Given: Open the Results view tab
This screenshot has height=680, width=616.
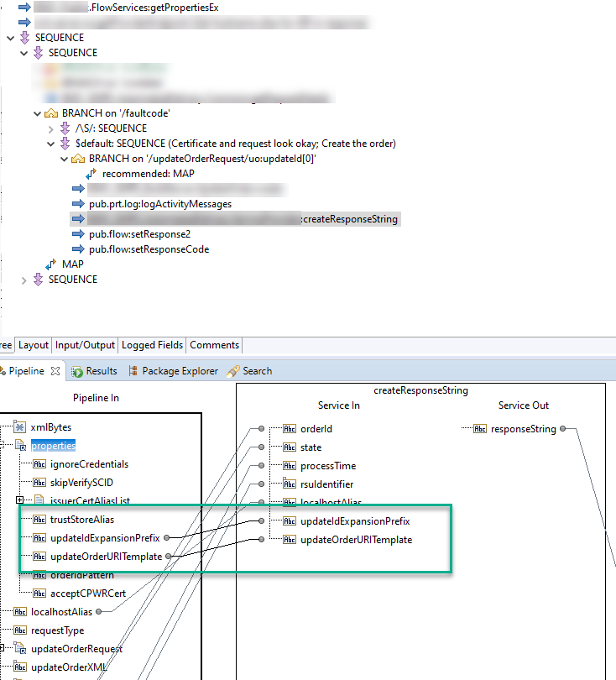Looking at the screenshot, I should 102,371.
